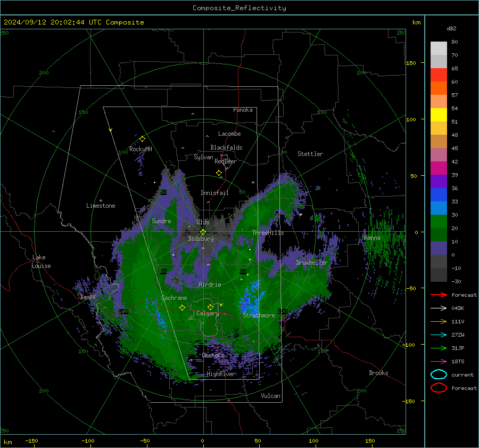Pick the pink 42–45 dBZ swatch

pyautogui.click(x=439, y=154)
